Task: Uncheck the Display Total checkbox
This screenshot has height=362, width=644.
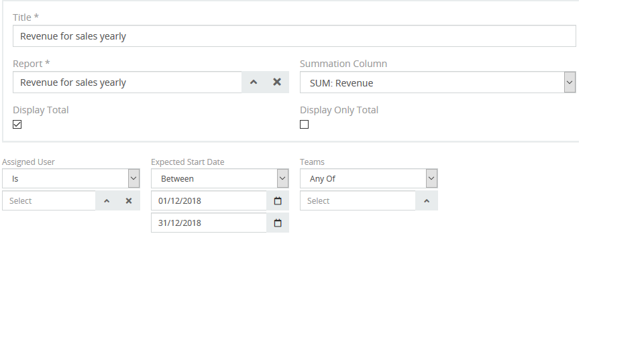Action: 17,125
